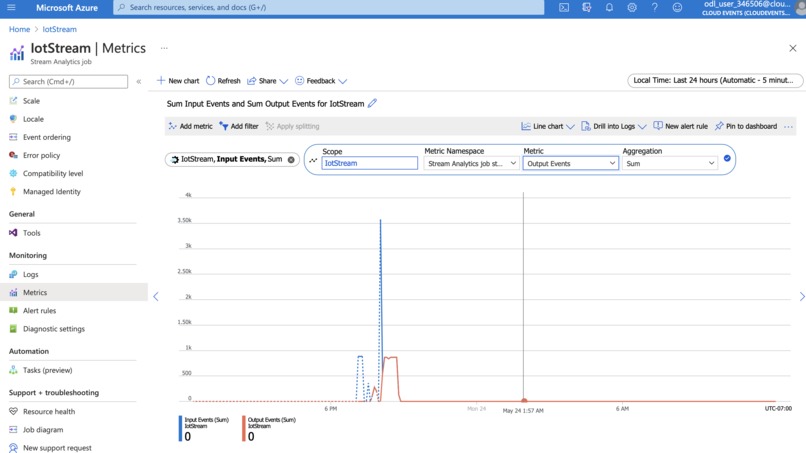Open portal settings gear
Screen dimensions: 806x453
click(632, 7)
